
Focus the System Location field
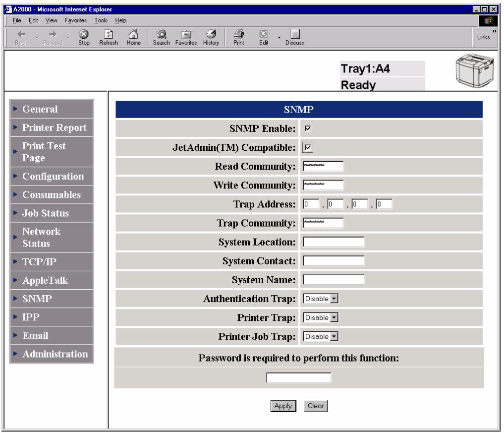click(334, 242)
